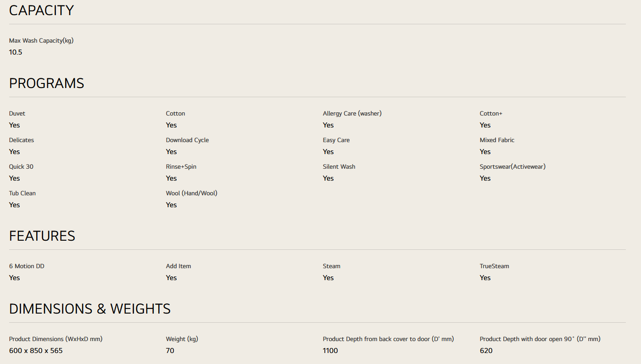Click the PROGRAMS section heading
The width and height of the screenshot is (641, 364).
click(46, 83)
